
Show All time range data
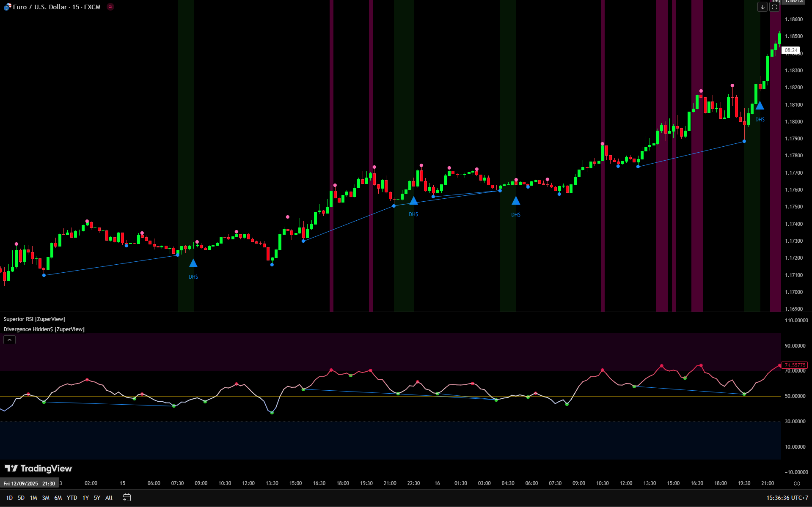pyautogui.click(x=109, y=498)
